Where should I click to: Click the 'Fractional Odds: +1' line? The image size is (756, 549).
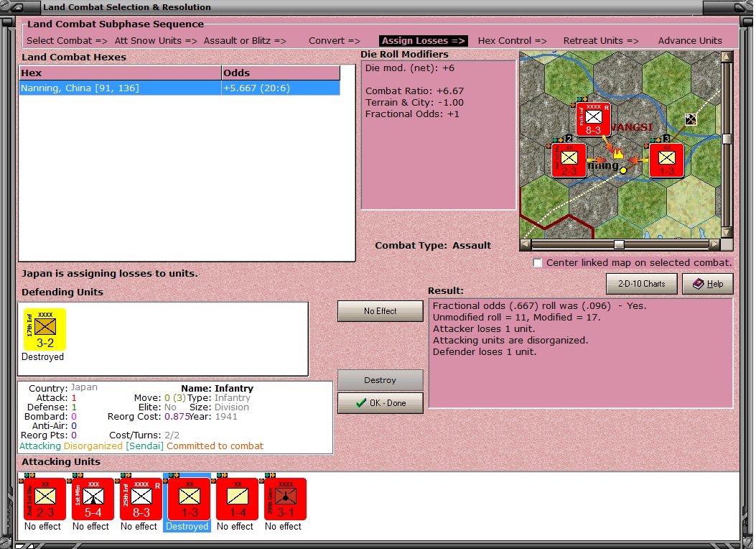(x=412, y=114)
